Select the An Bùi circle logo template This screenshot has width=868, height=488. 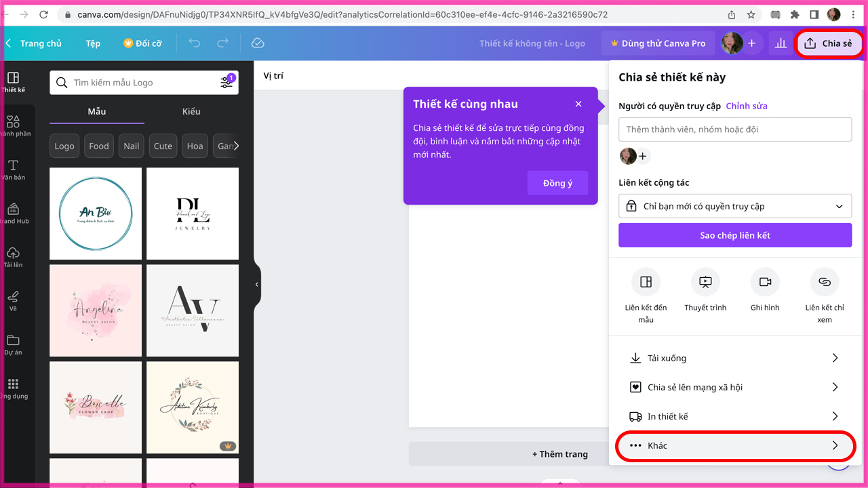tap(96, 213)
